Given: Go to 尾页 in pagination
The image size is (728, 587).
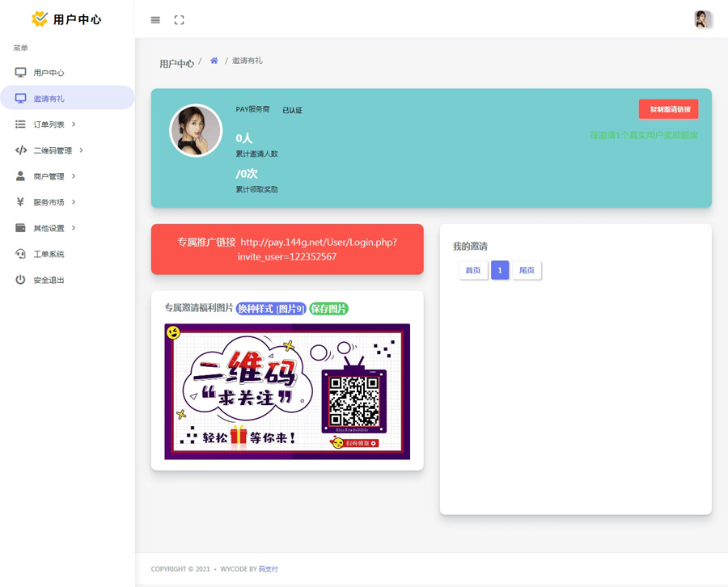Looking at the screenshot, I should [x=527, y=270].
